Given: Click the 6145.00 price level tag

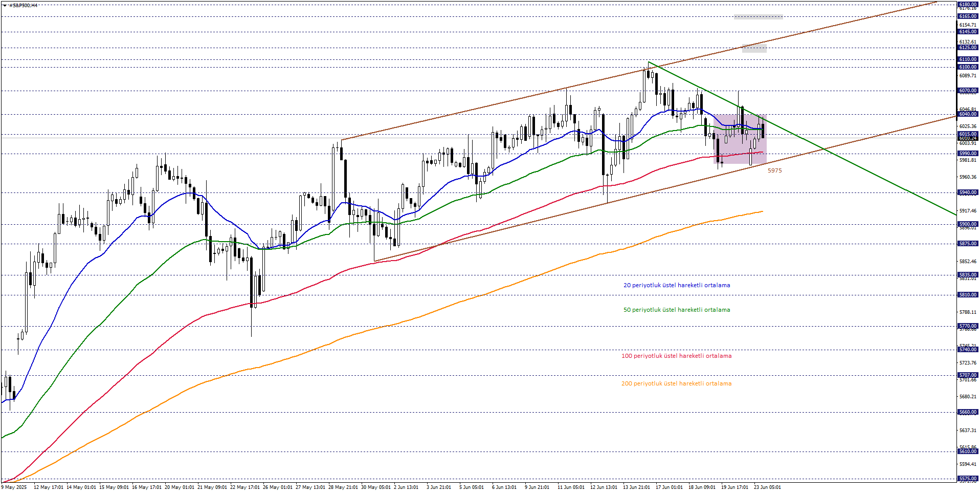Looking at the screenshot, I should 968,32.
